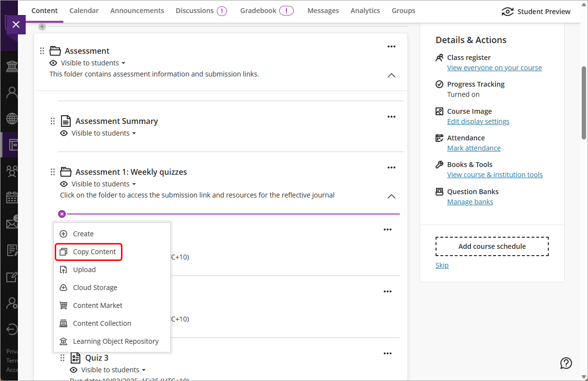Open the institution page sidebar icon
588x381 pixels.
tap(12, 66)
